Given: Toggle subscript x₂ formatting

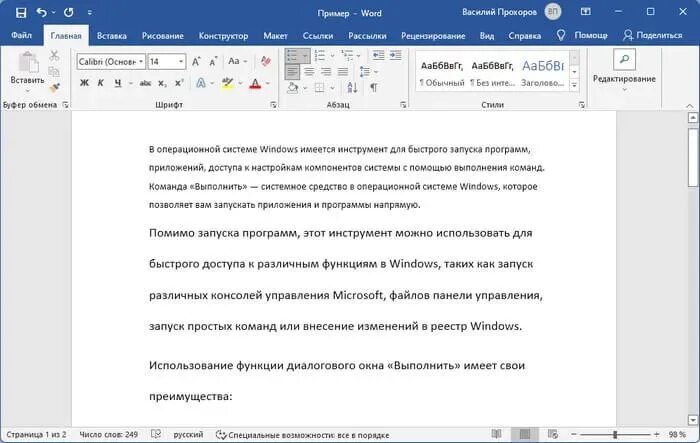Looking at the screenshot, I should [x=162, y=83].
